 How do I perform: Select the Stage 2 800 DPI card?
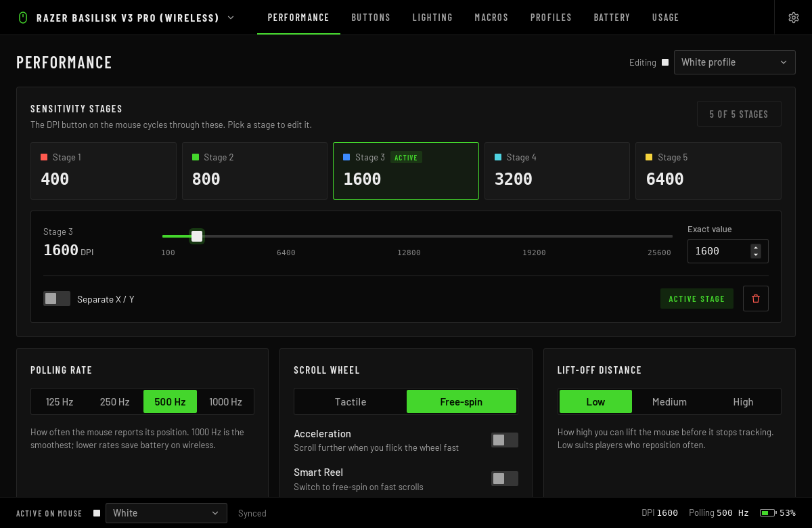[254, 171]
